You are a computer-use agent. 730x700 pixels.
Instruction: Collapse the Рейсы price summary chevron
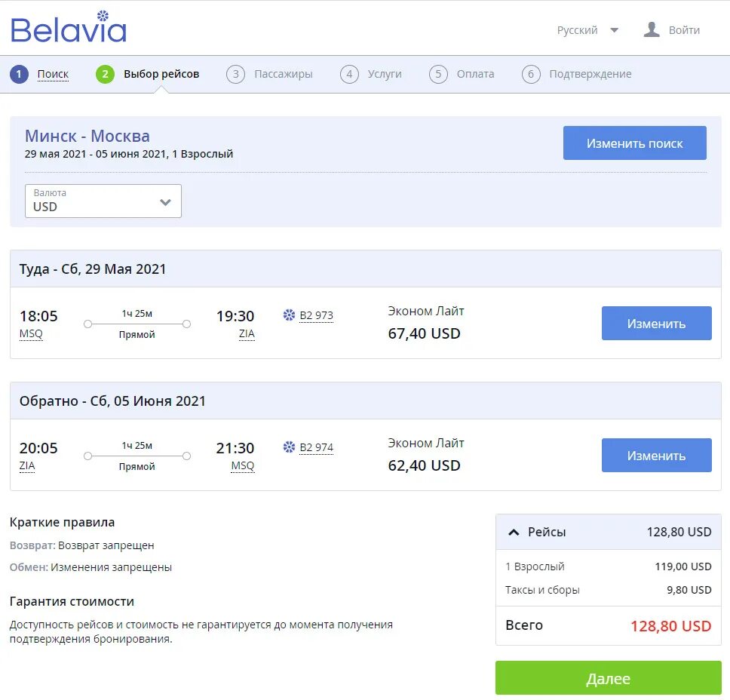tap(514, 533)
